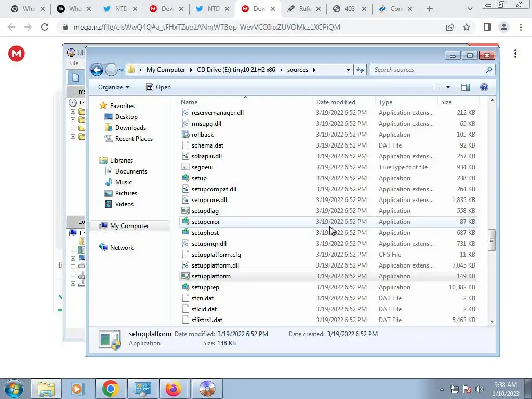The image size is (532, 399).
Task: Click the Open toolbar button
Action: 158,87
